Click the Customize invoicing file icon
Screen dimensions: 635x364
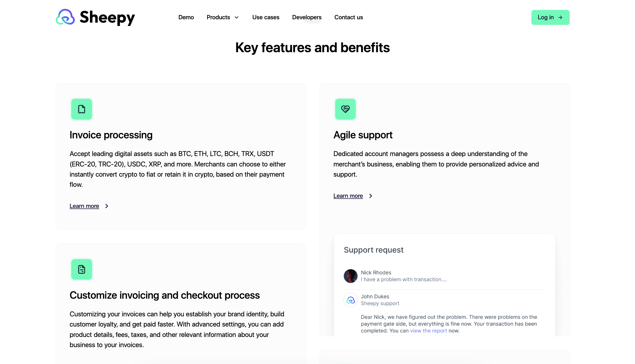click(x=82, y=269)
